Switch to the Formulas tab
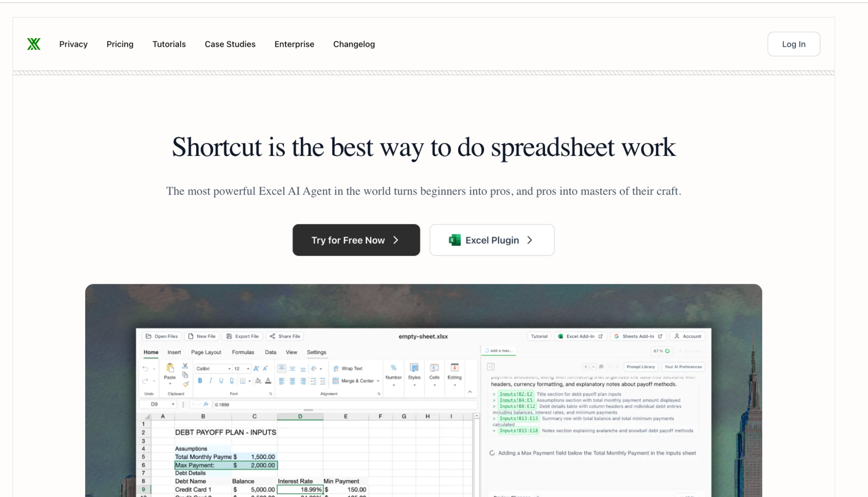This screenshot has height=497, width=868. click(x=243, y=352)
